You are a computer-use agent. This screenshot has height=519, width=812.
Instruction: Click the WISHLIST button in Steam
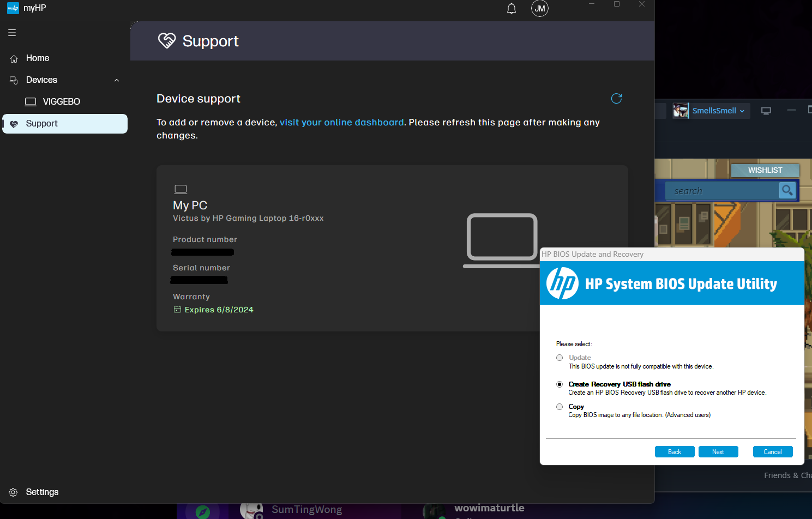765,171
